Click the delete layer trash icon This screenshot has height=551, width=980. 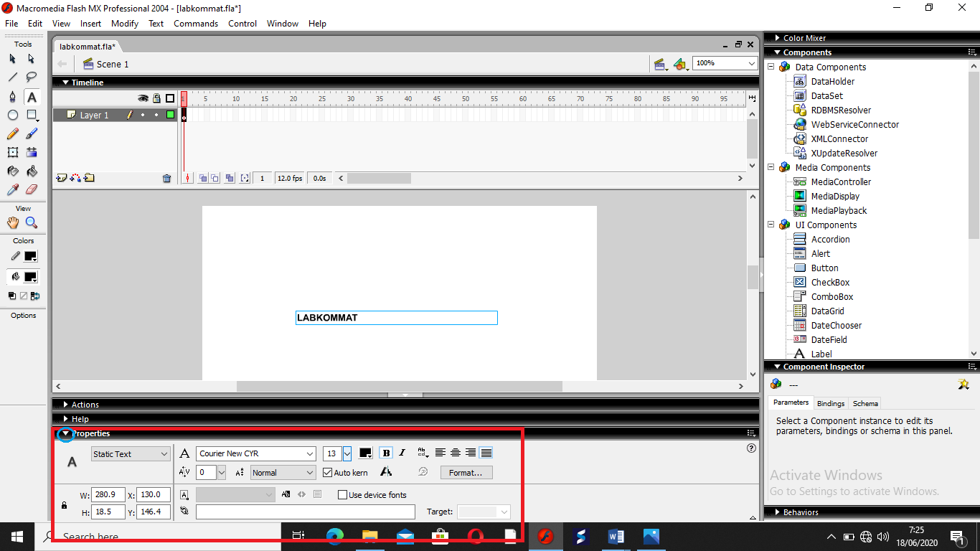tap(167, 179)
